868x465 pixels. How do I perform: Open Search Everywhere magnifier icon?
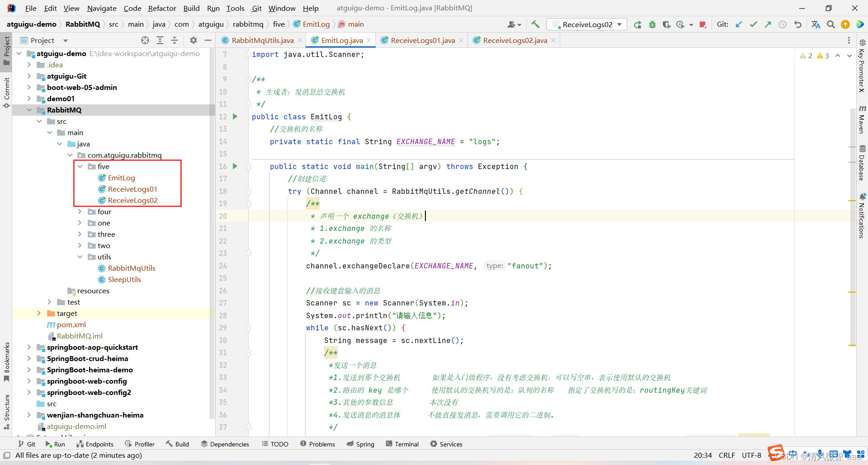click(x=831, y=24)
